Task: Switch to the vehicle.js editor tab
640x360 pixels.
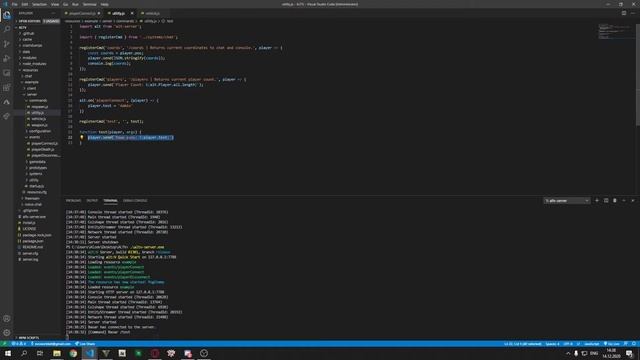Action: [x=152, y=13]
